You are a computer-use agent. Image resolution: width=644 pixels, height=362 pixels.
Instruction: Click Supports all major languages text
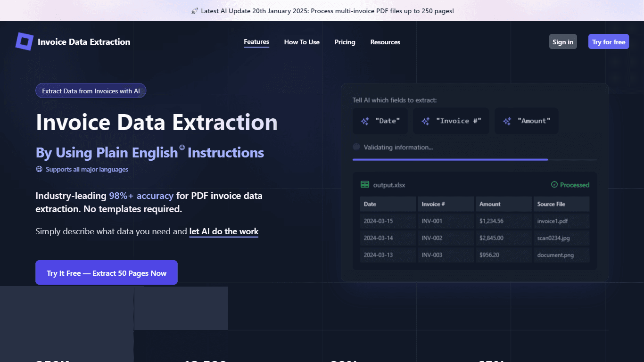click(87, 169)
